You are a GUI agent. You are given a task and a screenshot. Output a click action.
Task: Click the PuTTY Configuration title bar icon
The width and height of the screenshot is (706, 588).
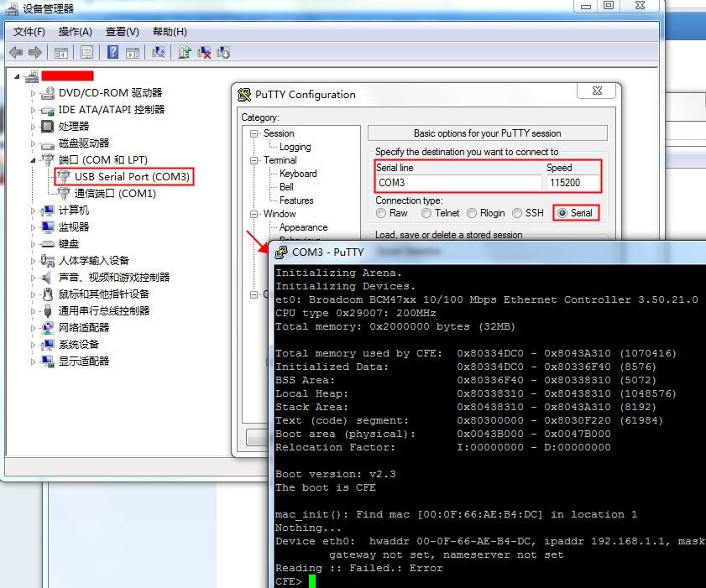coord(244,95)
